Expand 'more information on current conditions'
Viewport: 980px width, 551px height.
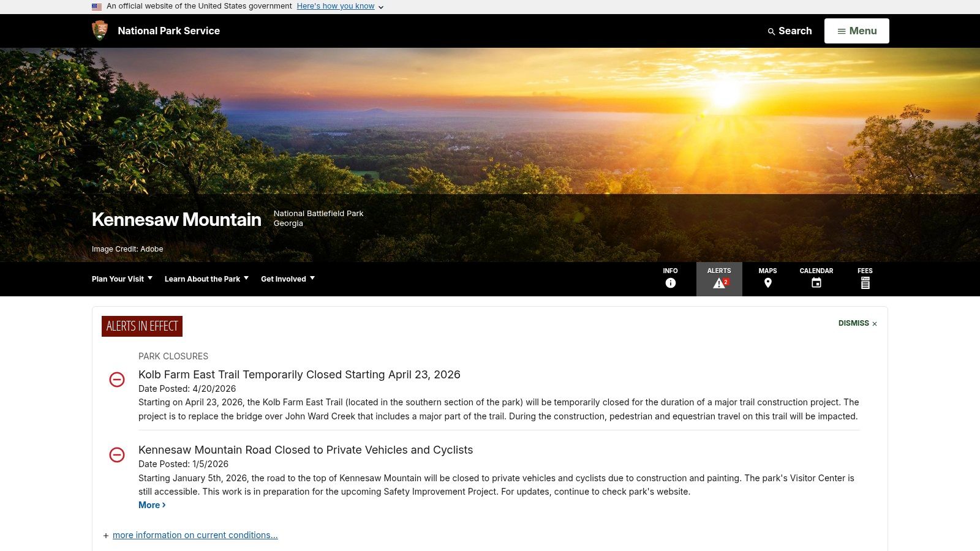point(195,534)
